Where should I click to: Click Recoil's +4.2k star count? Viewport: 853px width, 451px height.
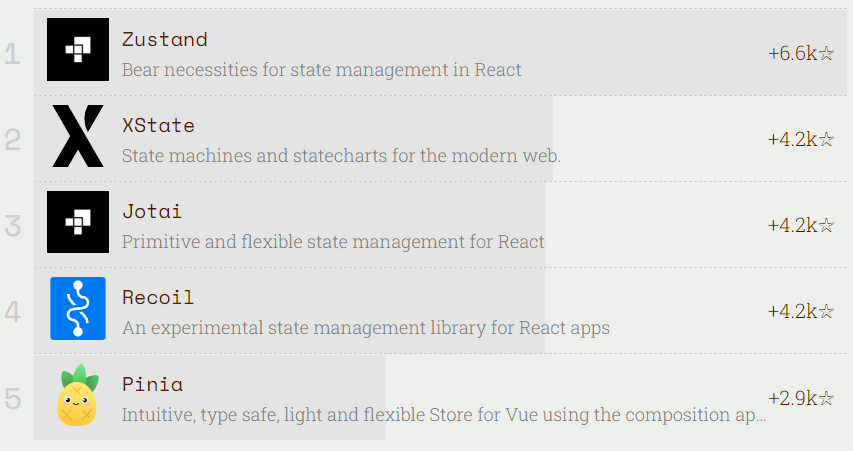pyautogui.click(x=801, y=311)
